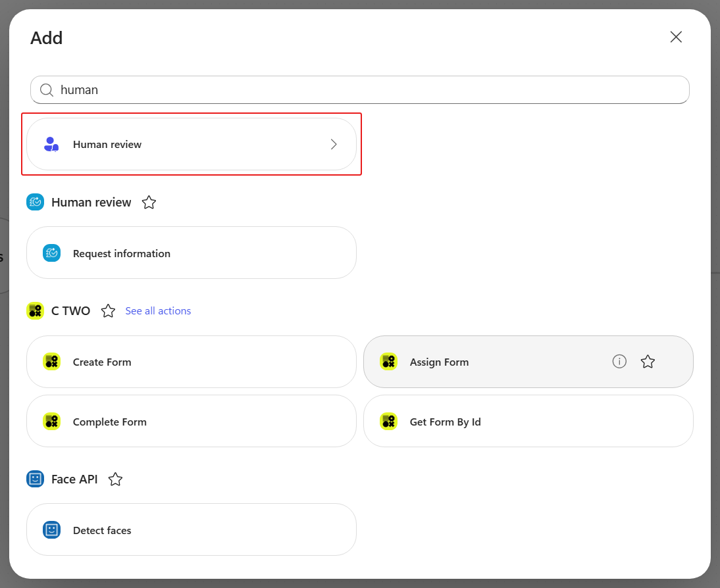720x588 pixels.
Task: Select the Detect faces action
Action: [192, 529]
